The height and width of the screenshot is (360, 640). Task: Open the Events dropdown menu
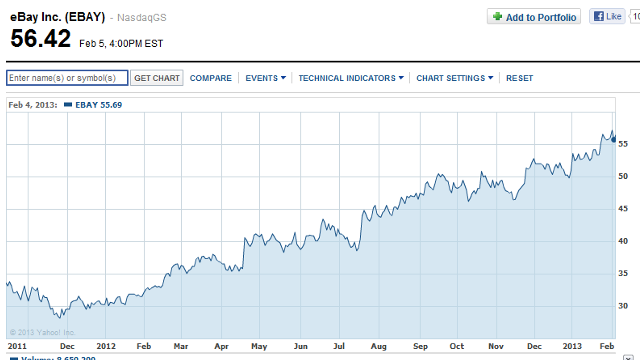point(265,78)
